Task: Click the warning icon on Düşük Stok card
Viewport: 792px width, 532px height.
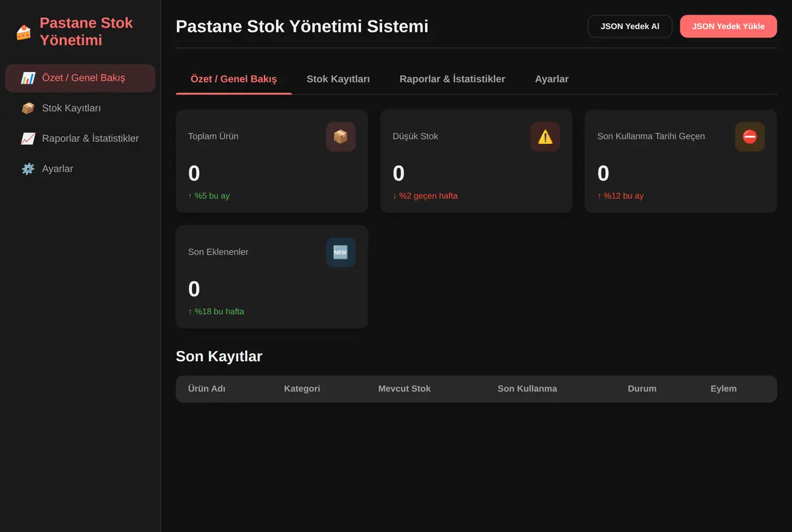Action: (545, 137)
